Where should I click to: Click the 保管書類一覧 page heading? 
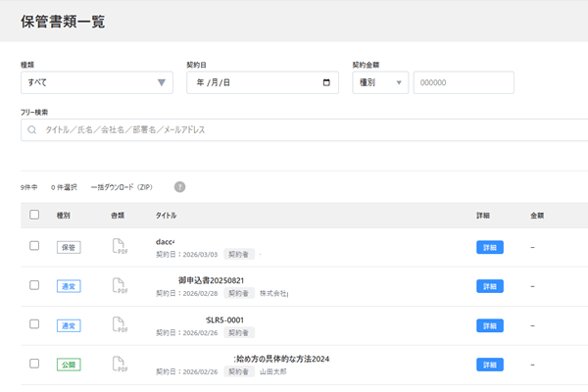coord(63,22)
